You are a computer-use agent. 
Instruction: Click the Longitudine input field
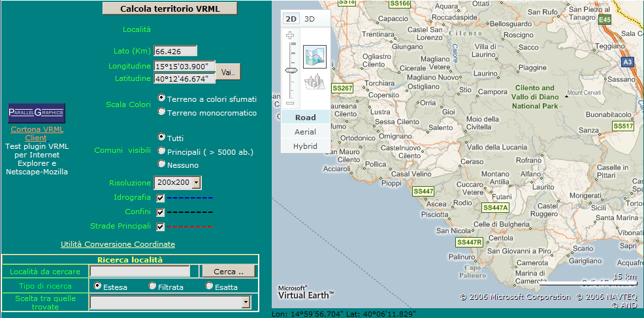pyautogui.click(x=184, y=66)
